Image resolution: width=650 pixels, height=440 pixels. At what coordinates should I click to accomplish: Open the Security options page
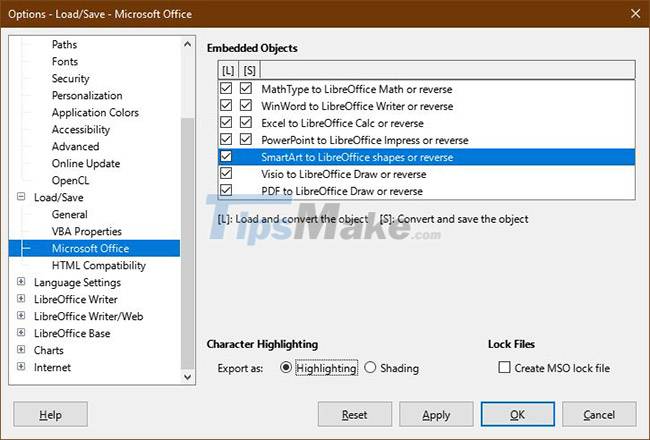[x=70, y=78]
